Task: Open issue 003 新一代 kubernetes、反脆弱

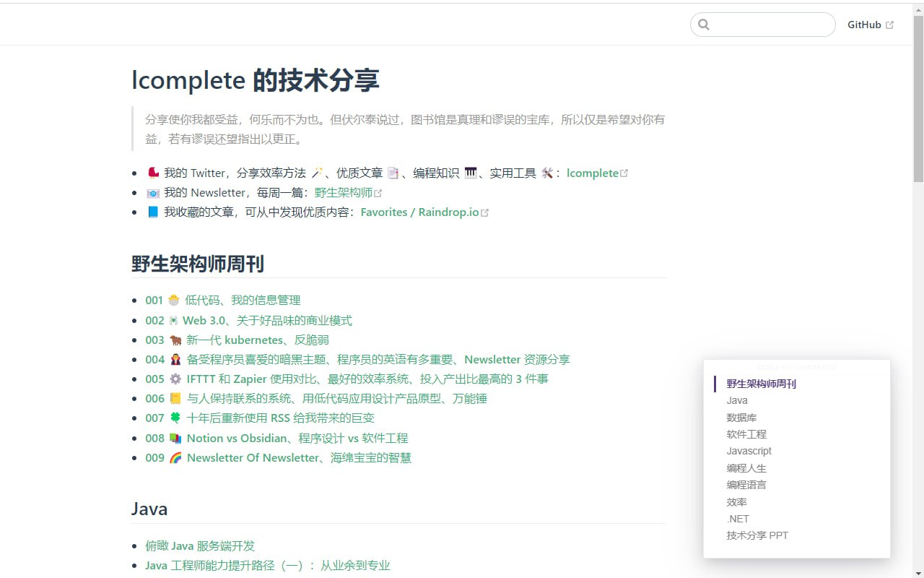Action: click(x=237, y=340)
